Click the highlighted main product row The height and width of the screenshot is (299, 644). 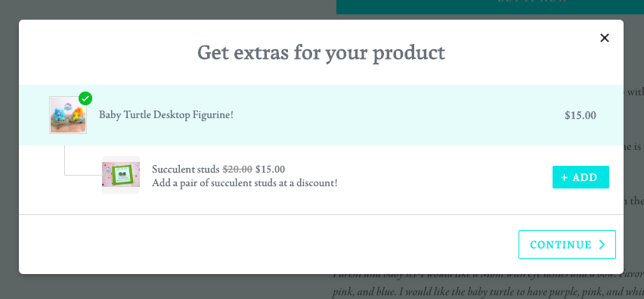(x=321, y=115)
